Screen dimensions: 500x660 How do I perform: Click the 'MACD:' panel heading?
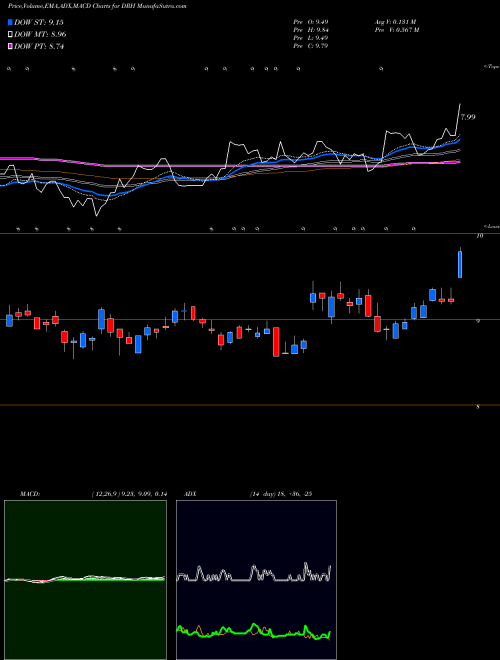pos(30,494)
